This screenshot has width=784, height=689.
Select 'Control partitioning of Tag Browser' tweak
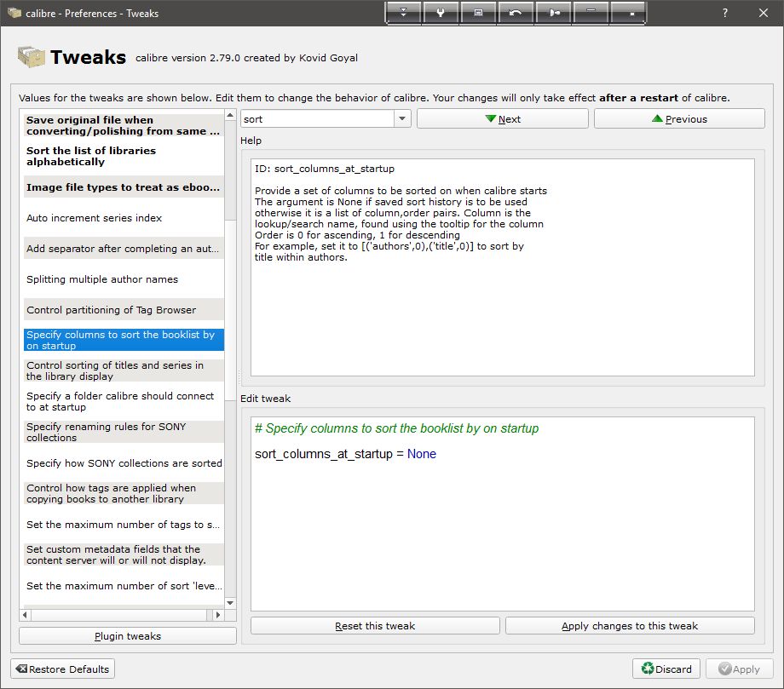click(x=124, y=310)
